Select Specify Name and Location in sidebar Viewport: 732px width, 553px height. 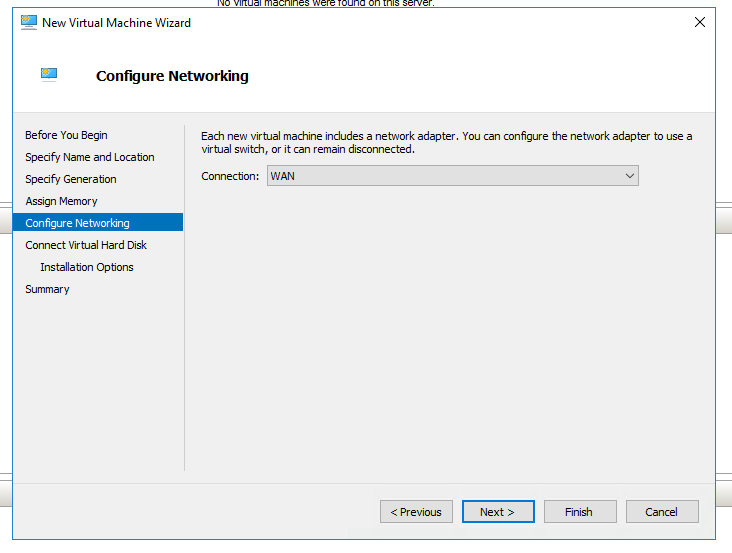pyautogui.click(x=90, y=157)
